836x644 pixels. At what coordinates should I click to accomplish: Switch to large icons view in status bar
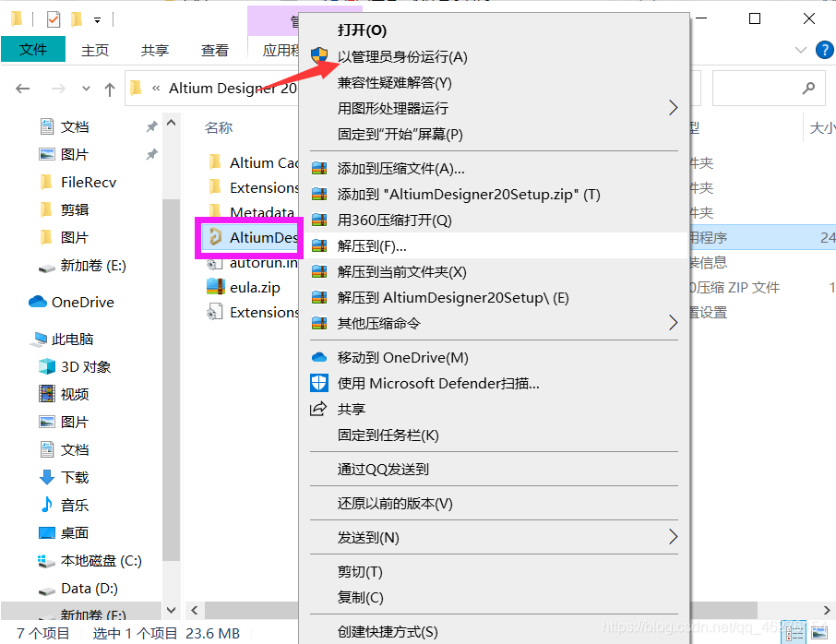pyautogui.click(x=819, y=633)
